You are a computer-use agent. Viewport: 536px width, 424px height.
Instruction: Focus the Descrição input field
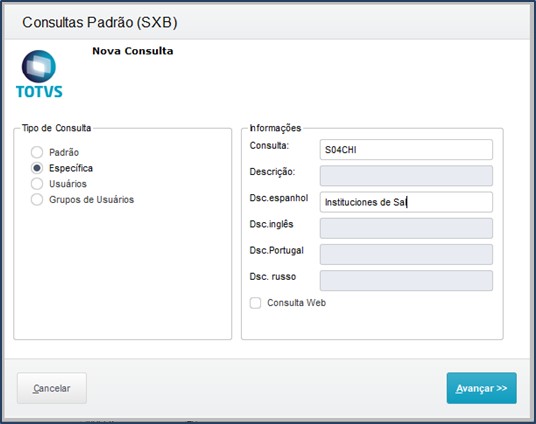406,176
